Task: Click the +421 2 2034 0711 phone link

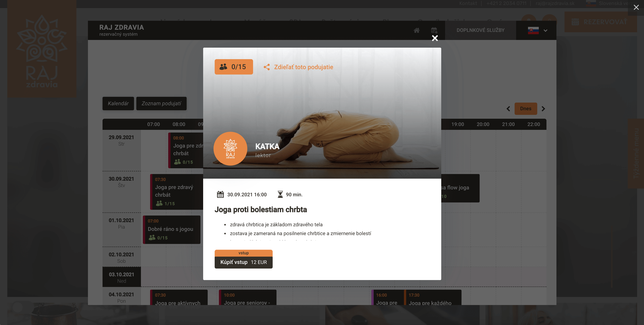Action: (506, 3)
